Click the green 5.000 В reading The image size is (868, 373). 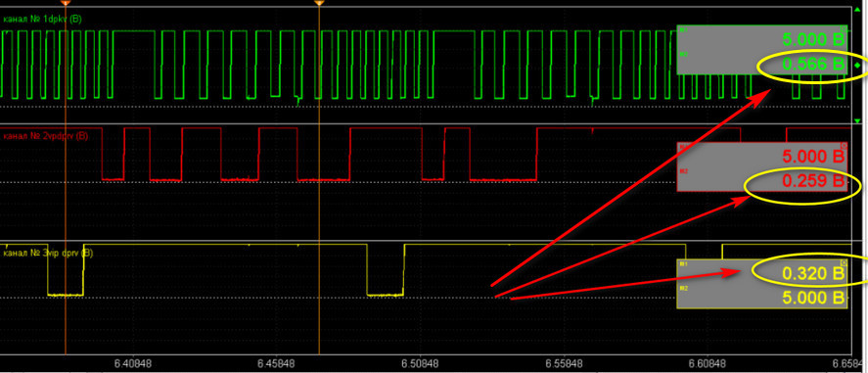click(813, 39)
